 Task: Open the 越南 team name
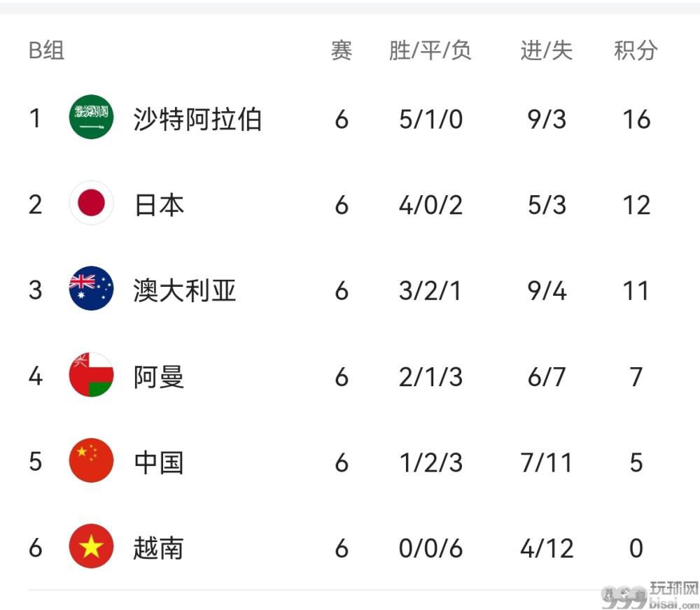coord(158,548)
